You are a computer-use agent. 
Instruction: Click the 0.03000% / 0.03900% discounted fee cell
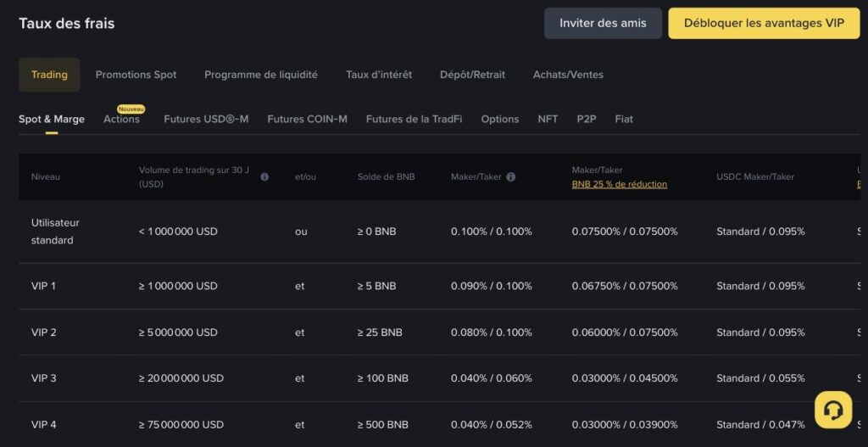tap(625, 425)
